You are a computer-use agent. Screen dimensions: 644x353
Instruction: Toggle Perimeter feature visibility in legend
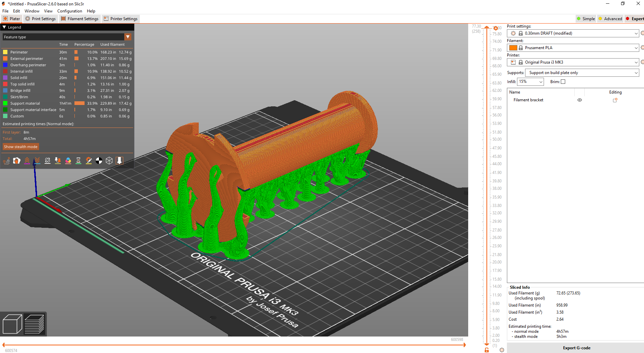pos(67,52)
